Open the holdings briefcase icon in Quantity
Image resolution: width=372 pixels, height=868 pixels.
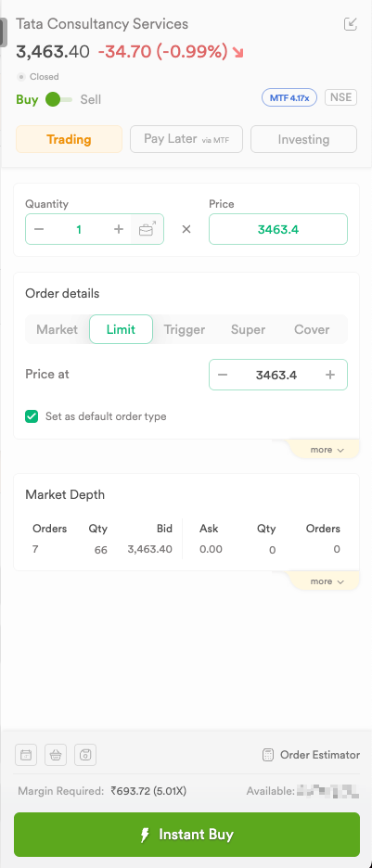(148, 229)
